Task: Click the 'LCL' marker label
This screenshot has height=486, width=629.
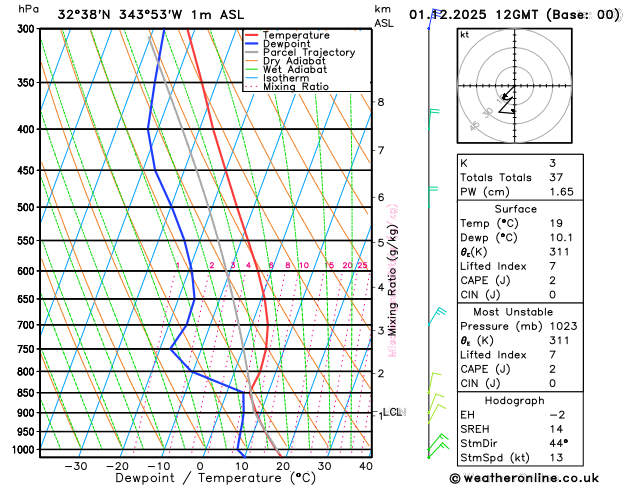Action: 392,412
